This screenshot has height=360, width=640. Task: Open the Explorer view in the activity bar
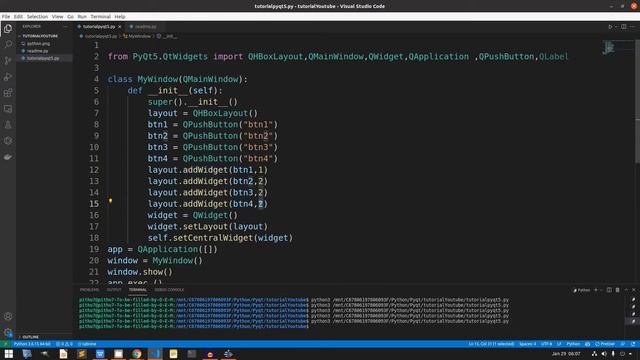tap(8, 29)
